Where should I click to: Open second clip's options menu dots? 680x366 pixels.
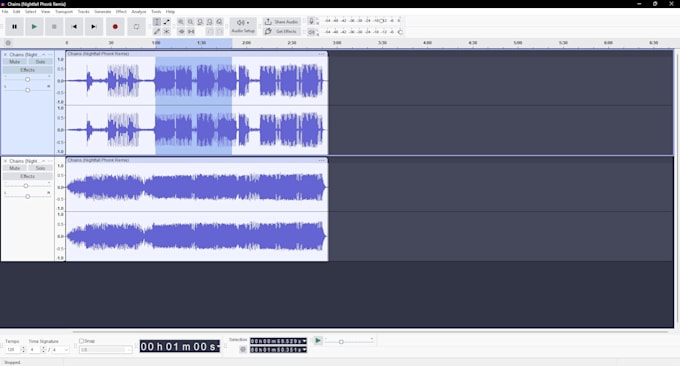(x=321, y=160)
